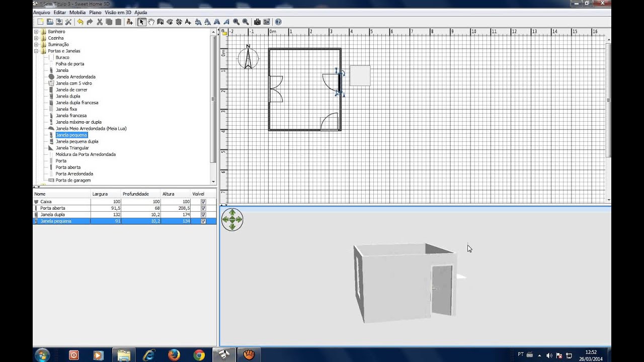Uncheck Visível checkbox for Janela pequena row
This screenshot has height=362, width=644.
(x=203, y=221)
